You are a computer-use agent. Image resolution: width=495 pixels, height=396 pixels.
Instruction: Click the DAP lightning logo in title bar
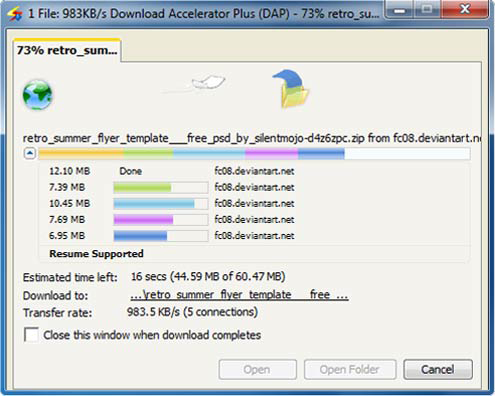(x=15, y=14)
